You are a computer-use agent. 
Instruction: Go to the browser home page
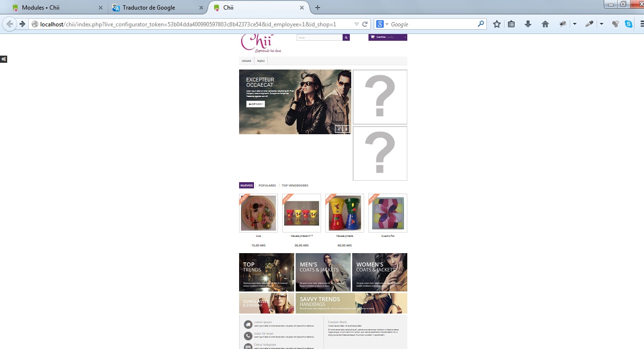tap(545, 24)
